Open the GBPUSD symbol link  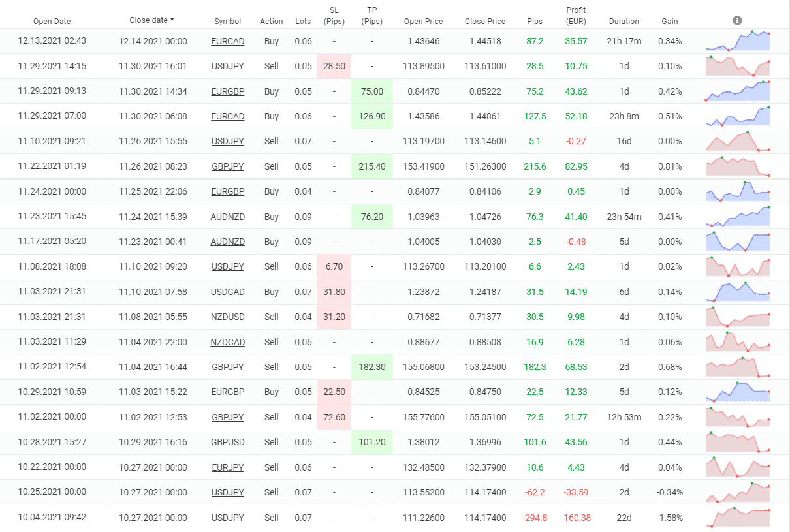coord(227,442)
